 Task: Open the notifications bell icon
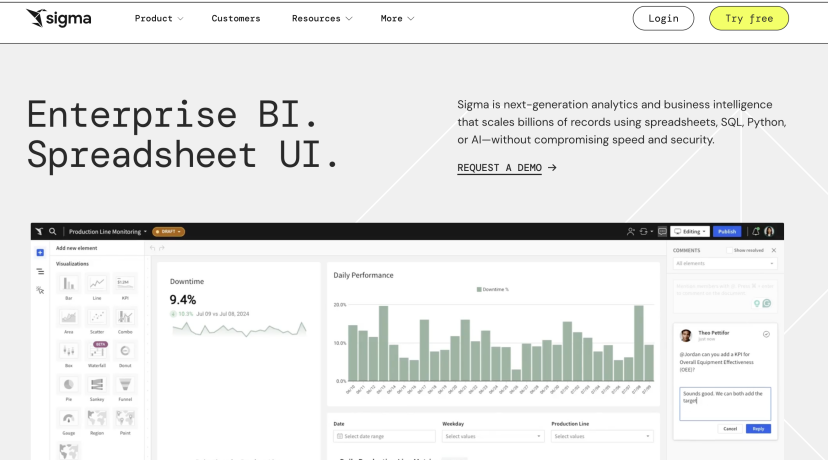pyautogui.click(x=756, y=231)
